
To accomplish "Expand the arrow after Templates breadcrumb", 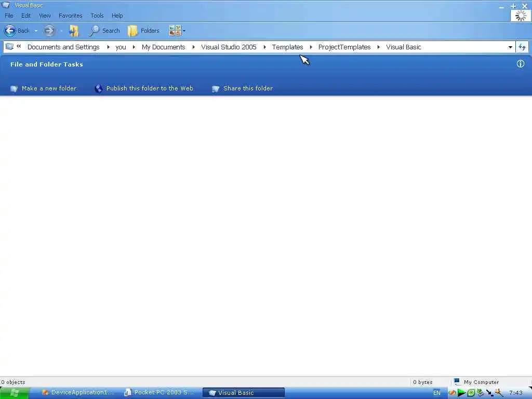I will (x=311, y=47).
